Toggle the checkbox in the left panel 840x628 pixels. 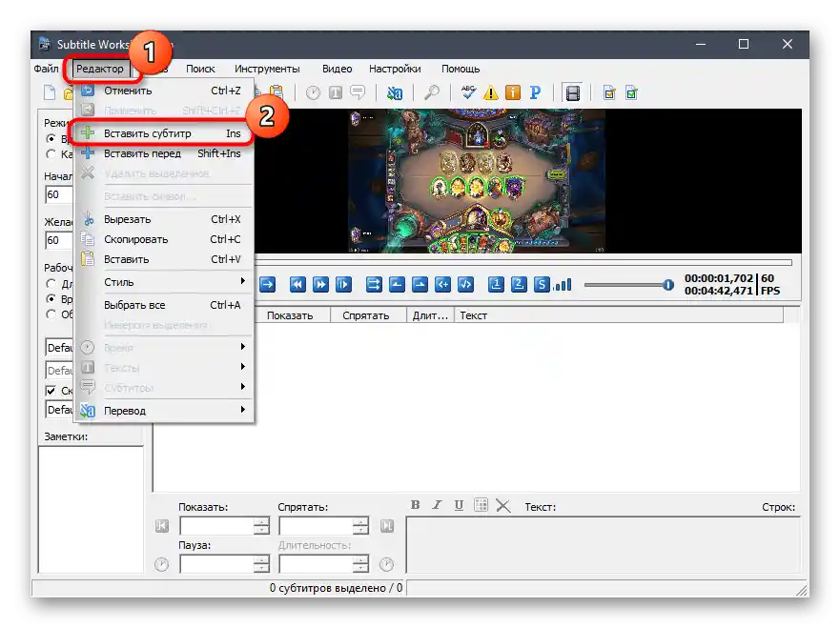point(51,391)
